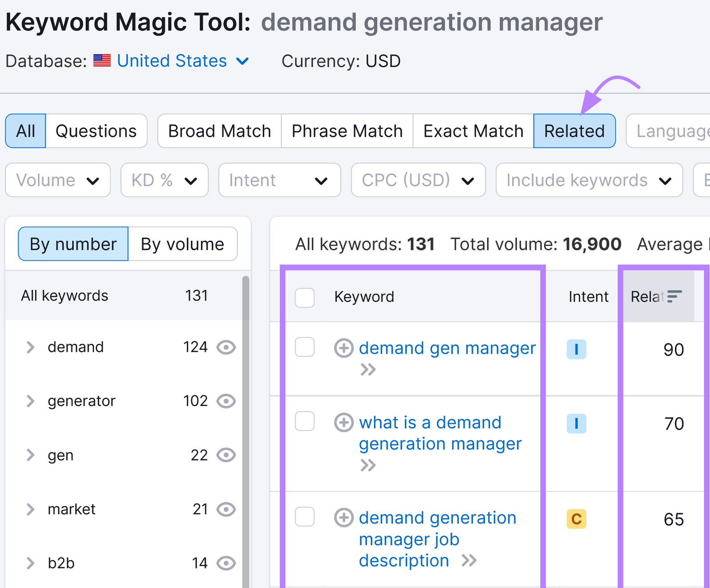This screenshot has height=588, width=710.
Task: Click plus icon beside 'demand gen manager'
Action: coord(343,348)
